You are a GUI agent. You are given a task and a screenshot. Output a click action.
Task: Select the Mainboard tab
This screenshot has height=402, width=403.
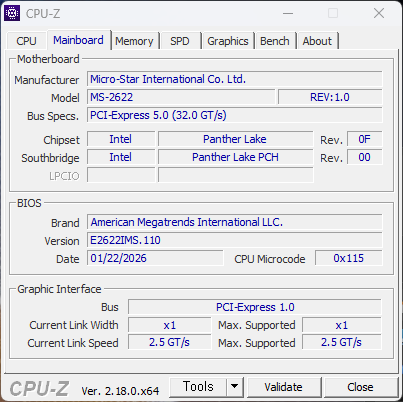coord(78,40)
